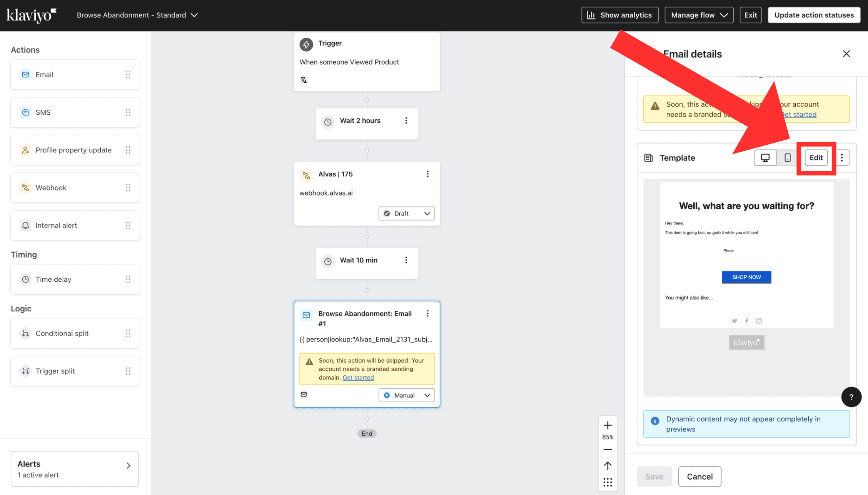Click Get started link in details warning
The height and width of the screenshot is (495, 868).
(x=799, y=115)
